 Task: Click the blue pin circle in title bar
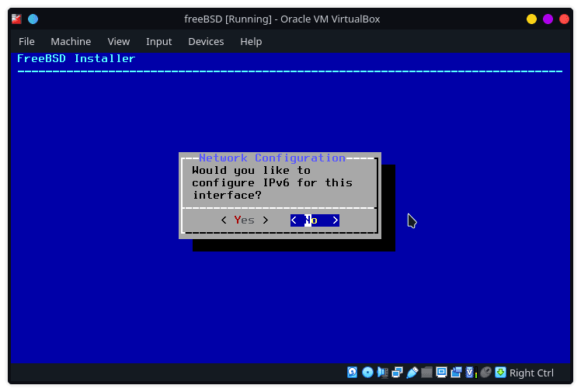[x=33, y=19]
